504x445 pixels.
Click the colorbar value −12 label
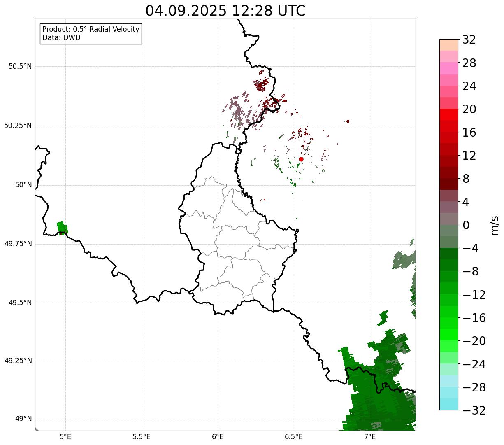pos(474,295)
